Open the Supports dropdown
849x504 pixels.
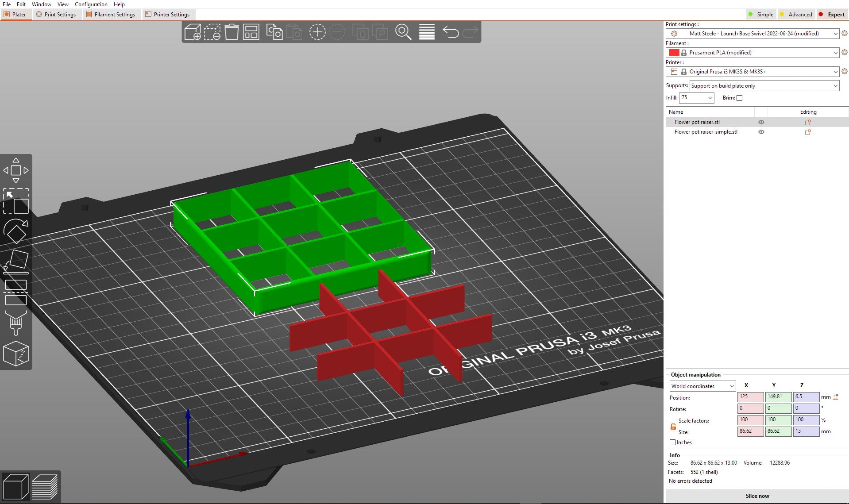[x=764, y=86]
